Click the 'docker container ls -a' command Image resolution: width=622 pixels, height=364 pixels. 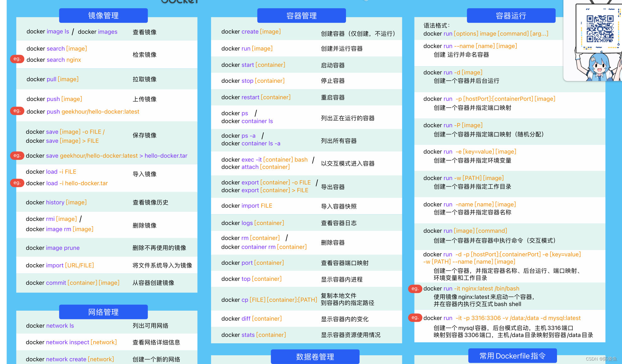point(251,143)
